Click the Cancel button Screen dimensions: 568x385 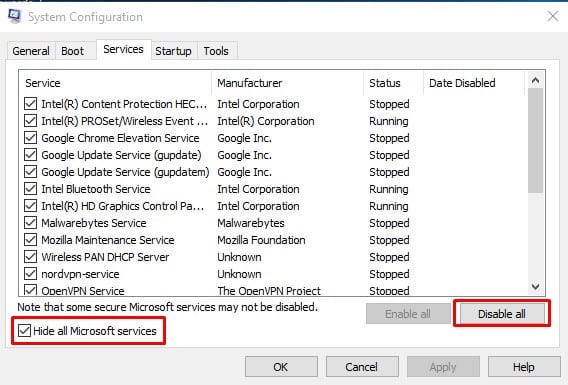pyautogui.click(x=362, y=367)
